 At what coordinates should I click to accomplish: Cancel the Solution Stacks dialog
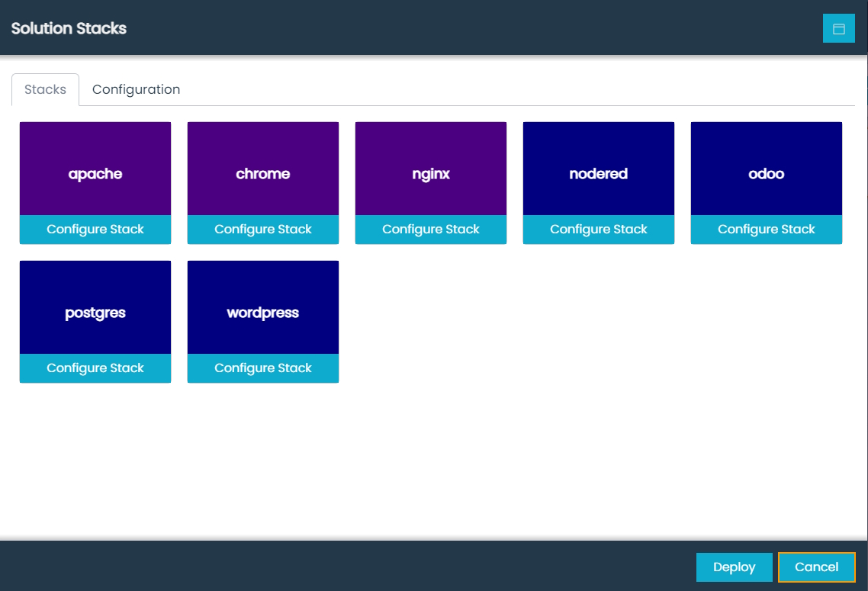pos(816,567)
